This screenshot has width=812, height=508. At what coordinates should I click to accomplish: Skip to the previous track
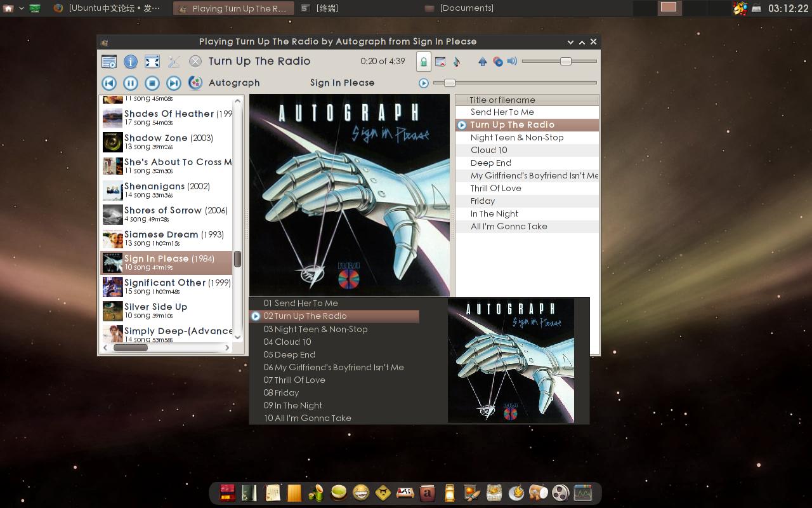[109, 83]
